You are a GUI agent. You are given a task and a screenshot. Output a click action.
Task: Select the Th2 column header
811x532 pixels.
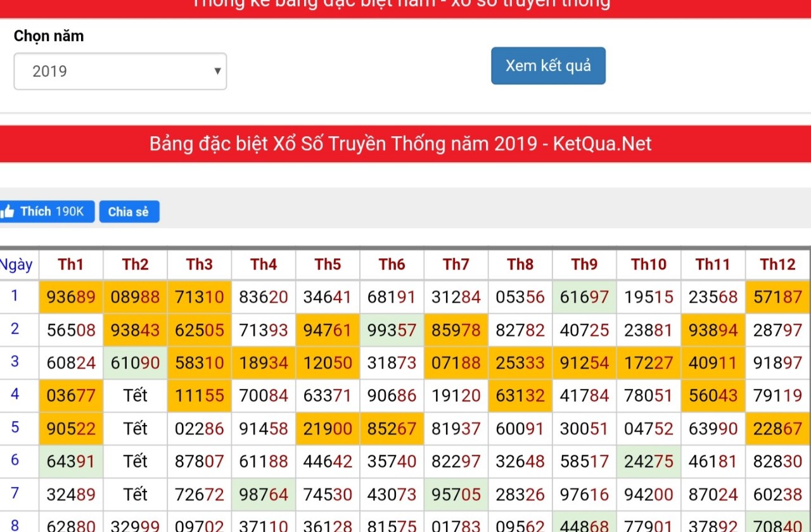tap(135, 264)
